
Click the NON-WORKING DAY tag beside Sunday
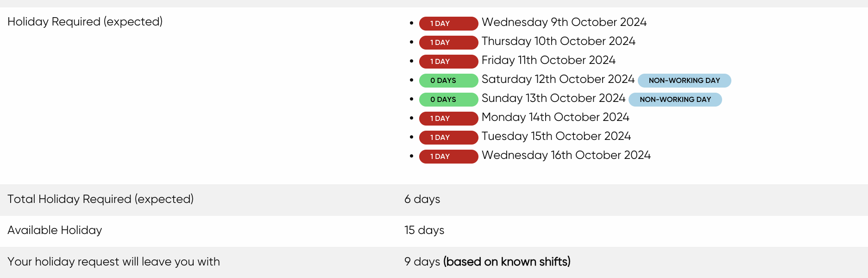[x=675, y=100]
